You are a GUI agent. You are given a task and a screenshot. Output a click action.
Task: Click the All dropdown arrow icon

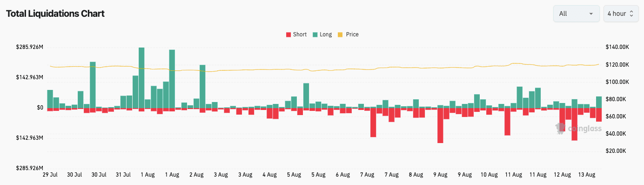(x=591, y=14)
